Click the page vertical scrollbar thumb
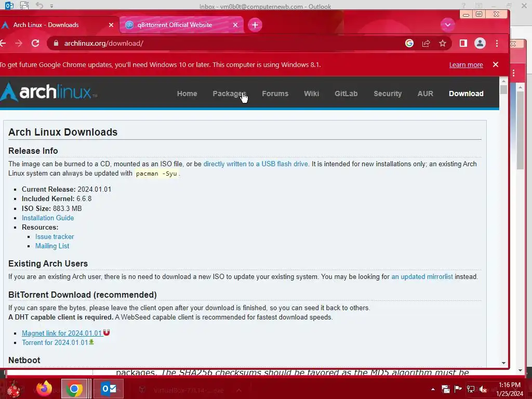The height and width of the screenshot is (399, 532). coord(503,89)
